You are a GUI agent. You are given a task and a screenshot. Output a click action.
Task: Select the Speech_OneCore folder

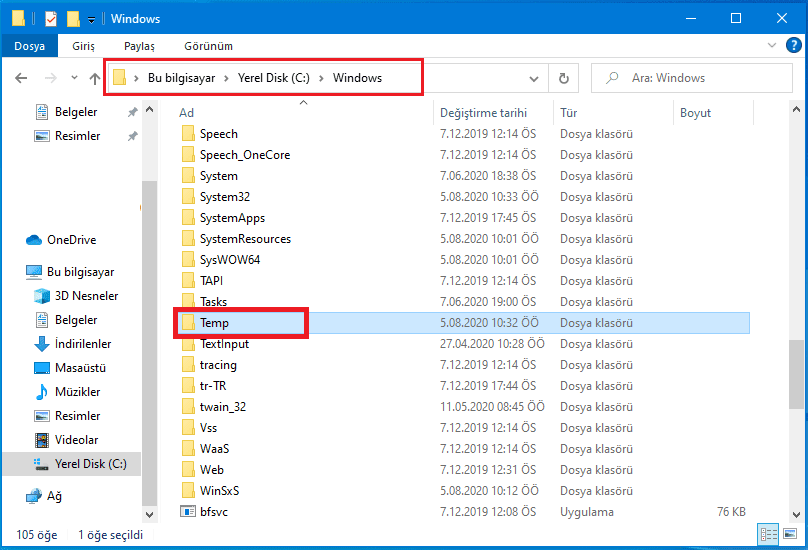click(x=245, y=155)
